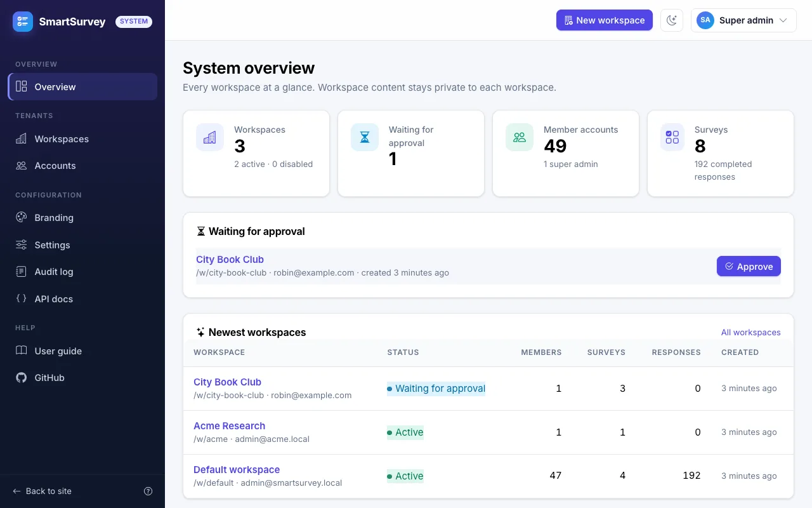Click the 192 responses value
The image size is (812, 508).
click(x=691, y=475)
